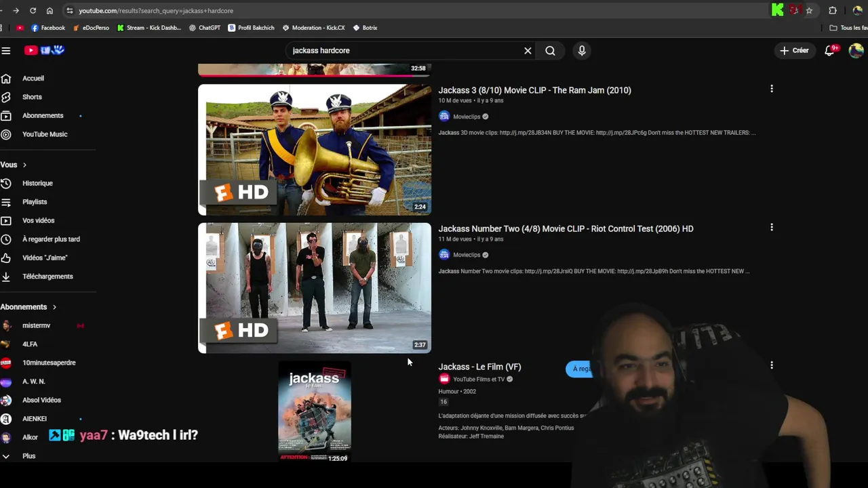Reload the page with browser refresh
This screenshot has width=868, height=488.
[x=33, y=11]
